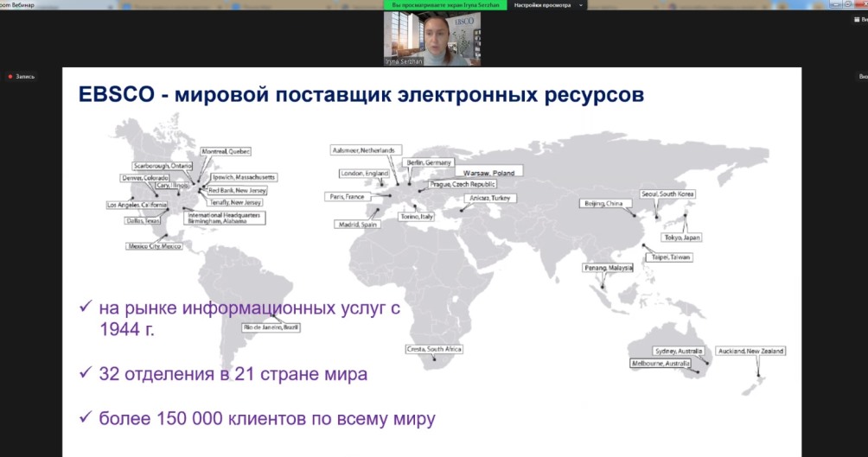
Task: Click the 'Madrid, Spain' map label
Action: point(357,224)
